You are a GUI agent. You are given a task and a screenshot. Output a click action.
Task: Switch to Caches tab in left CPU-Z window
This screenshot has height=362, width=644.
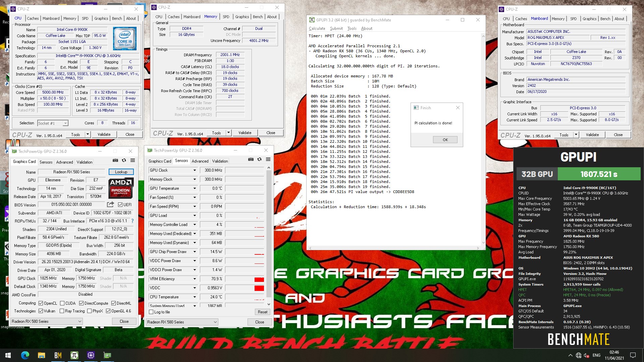coord(33,18)
